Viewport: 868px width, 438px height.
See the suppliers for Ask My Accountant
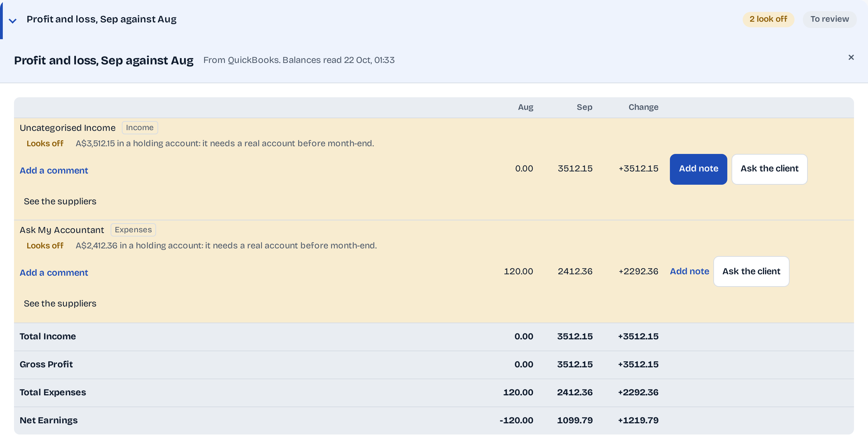[60, 303]
